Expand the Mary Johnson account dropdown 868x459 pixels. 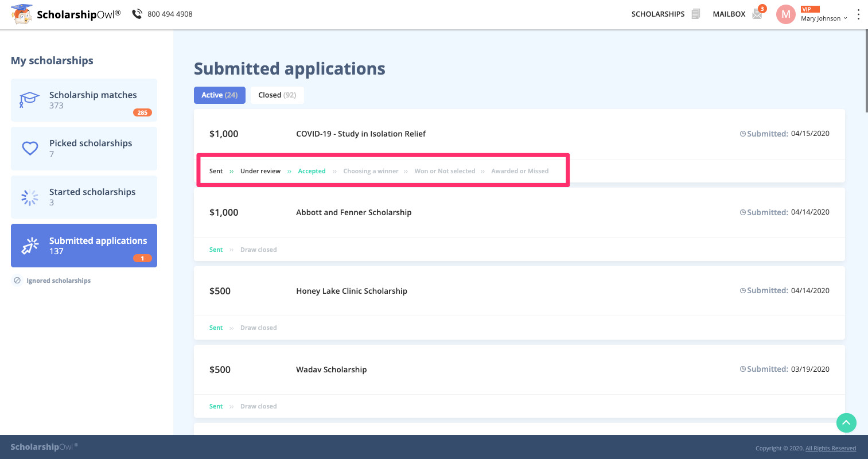pos(824,18)
